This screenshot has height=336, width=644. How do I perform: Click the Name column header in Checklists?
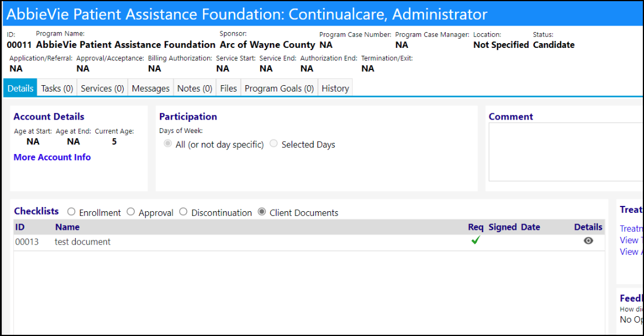click(x=67, y=227)
